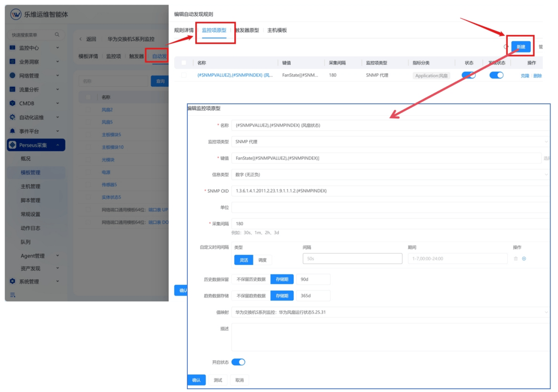Click the 采集间隔 field showing 180
This screenshot has height=392, width=558.
click(391, 223)
